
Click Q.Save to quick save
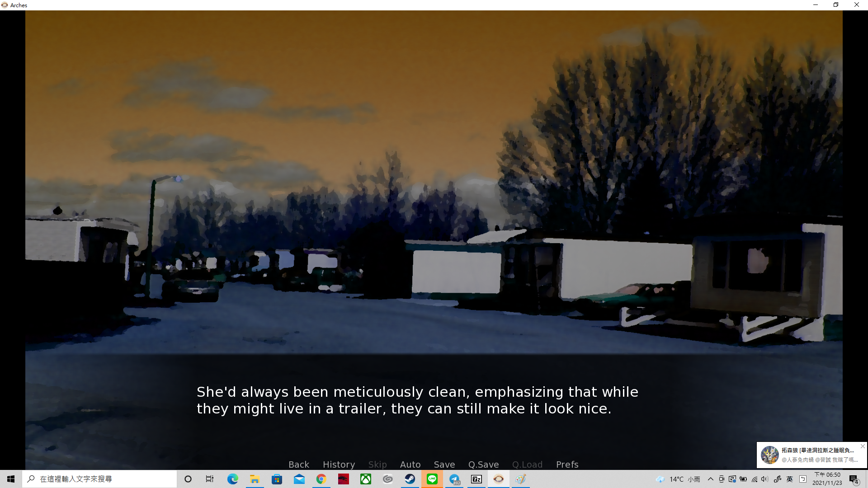pyautogui.click(x=483, y=465)
